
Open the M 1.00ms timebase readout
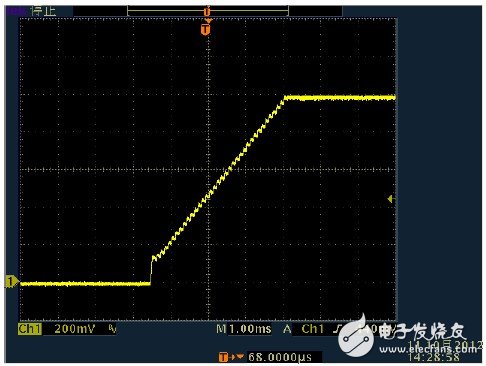(244, 329)
